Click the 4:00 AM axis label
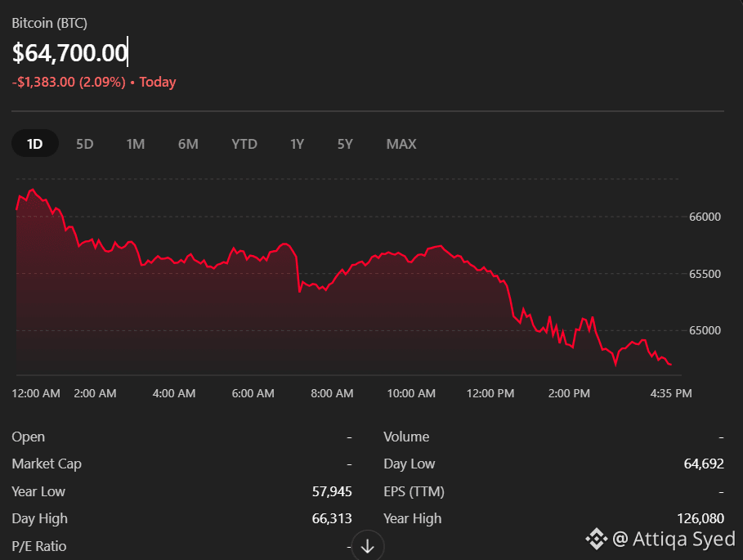The height and width of the screenshot is (560, 743). pyautogui.click(x=174, y=393)
